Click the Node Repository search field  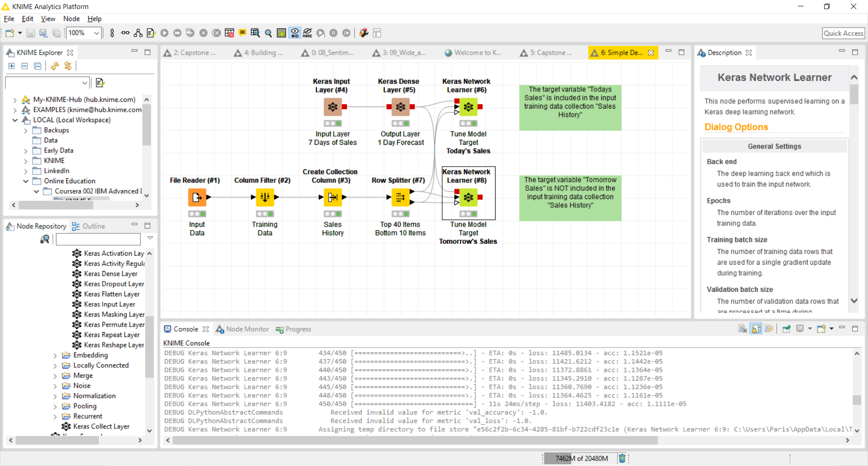tap(98, 239)
